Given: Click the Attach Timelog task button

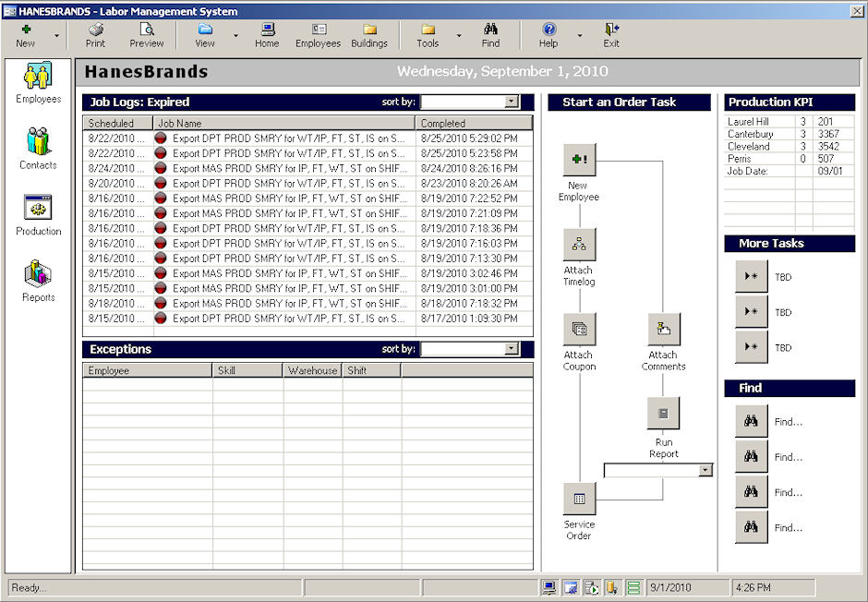Looking at the screenshot, I should [579, 245].
